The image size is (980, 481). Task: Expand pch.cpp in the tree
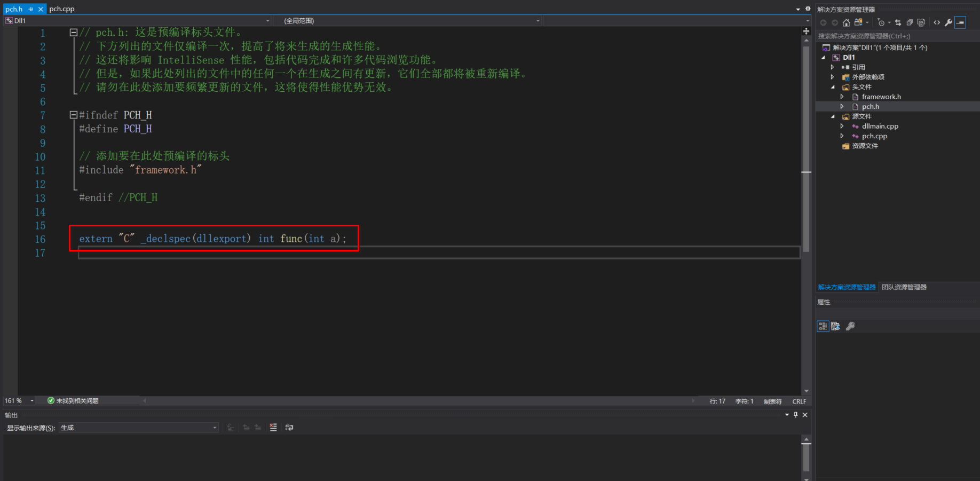842,136
